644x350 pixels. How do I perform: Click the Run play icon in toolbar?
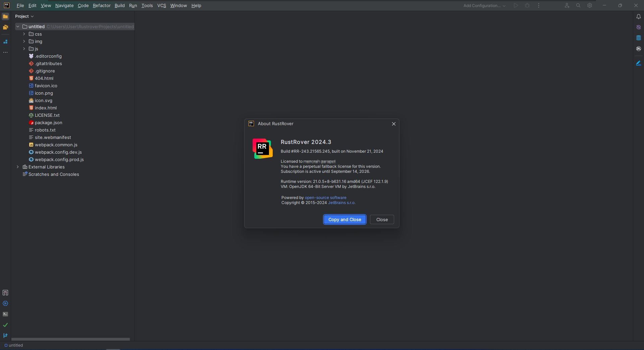coord(516,5)
